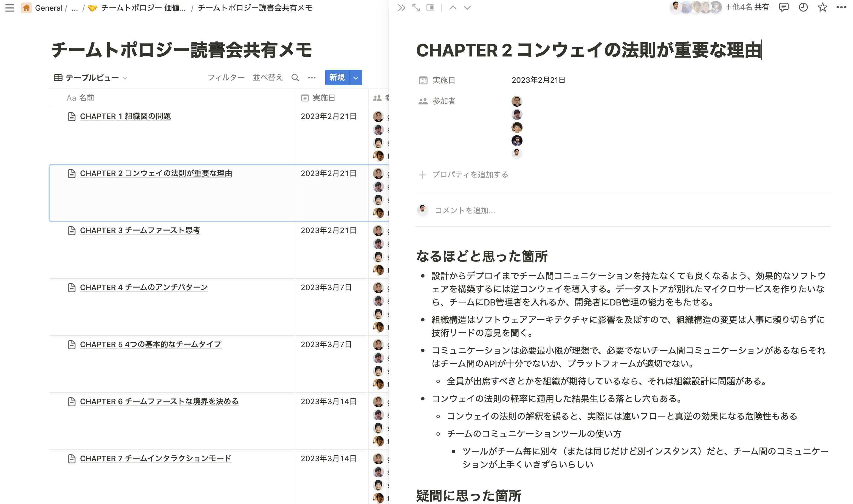The image size is (853, 504).
Task: Open CHAPTER 2 as full page via expand icon
Action: [416, 7]
